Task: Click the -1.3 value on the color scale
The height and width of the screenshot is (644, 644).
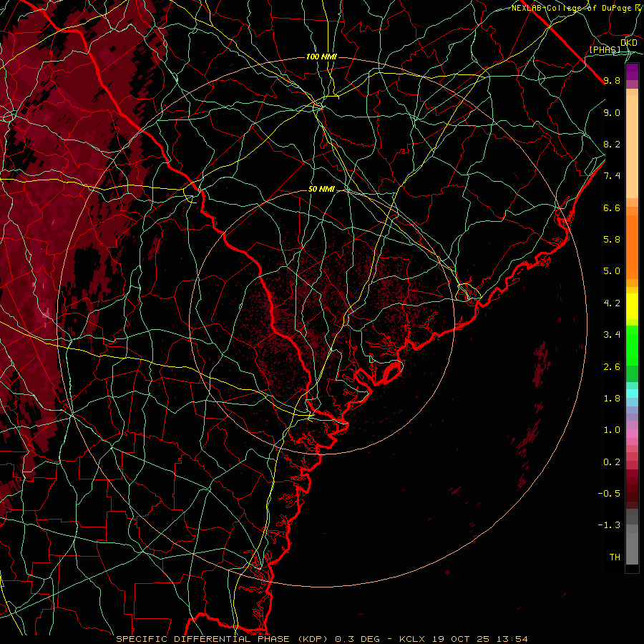Action: [x=609, y=525]
